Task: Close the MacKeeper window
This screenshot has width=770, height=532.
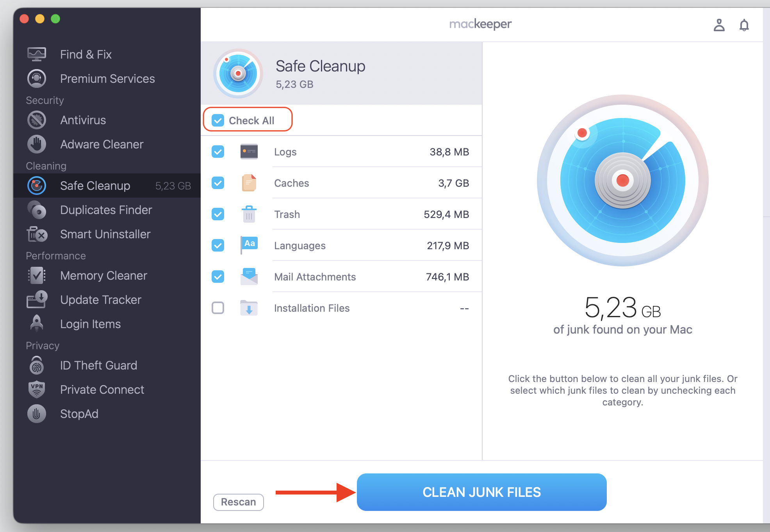Action: (24, 18)
